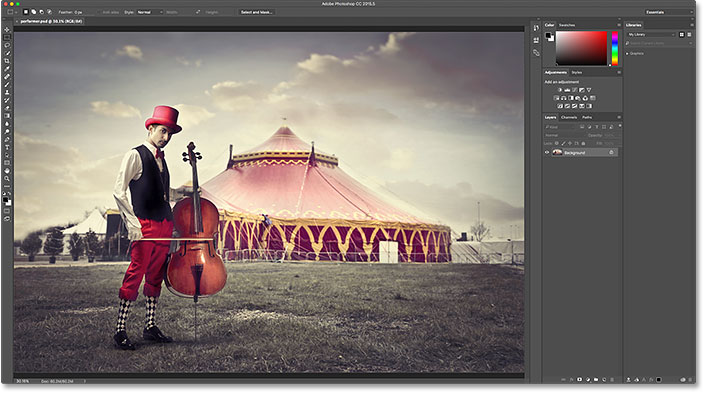Open the layer Kind filter dropdown
Image resolution: width=704 pixels, height=393 pixels.
pyautogui.click(x=561, y=127)
